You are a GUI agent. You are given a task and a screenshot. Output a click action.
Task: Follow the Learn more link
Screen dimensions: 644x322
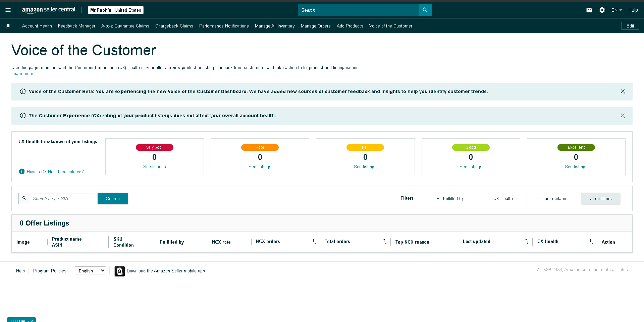point(22,74)
